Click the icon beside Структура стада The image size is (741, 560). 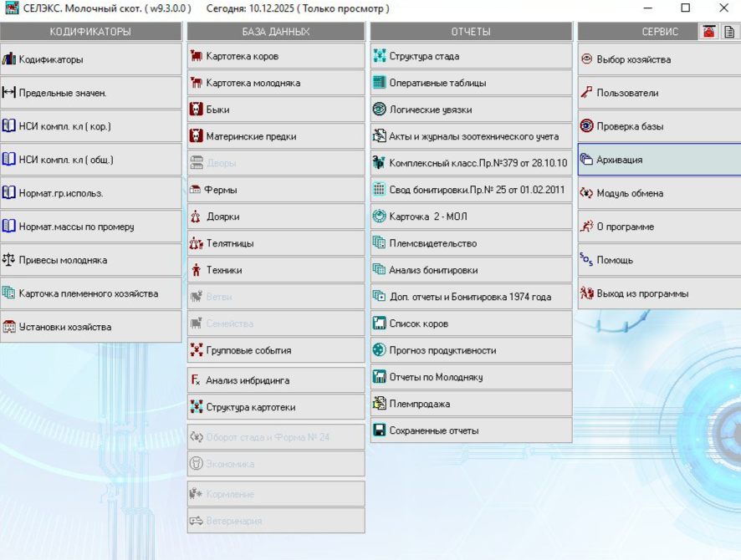pyautogui.click(x=380, y=56)
